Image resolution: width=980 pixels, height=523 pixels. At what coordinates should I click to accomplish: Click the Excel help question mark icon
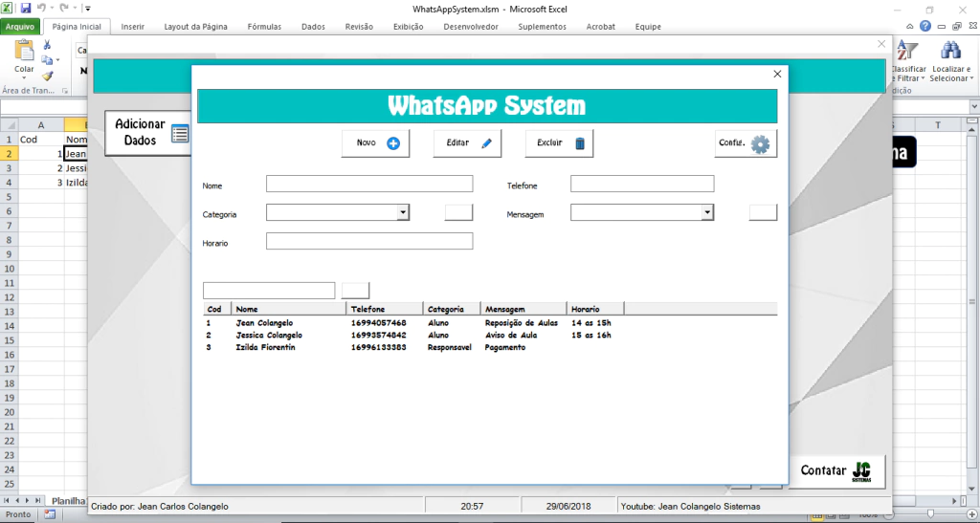[x=925, y=27]
